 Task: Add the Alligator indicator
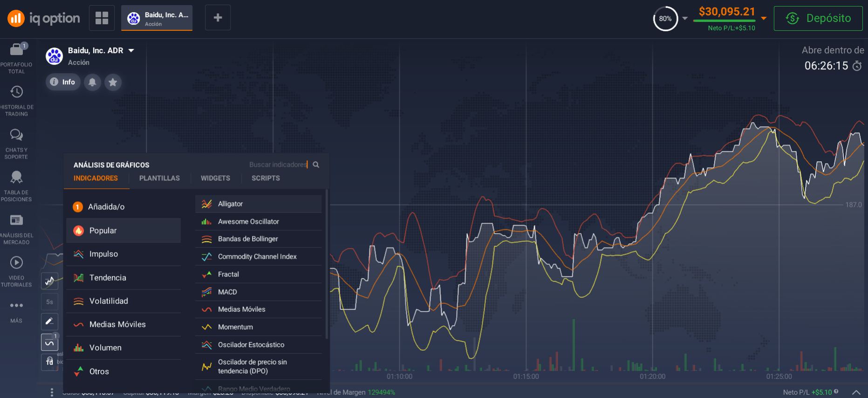pos(259,204)
